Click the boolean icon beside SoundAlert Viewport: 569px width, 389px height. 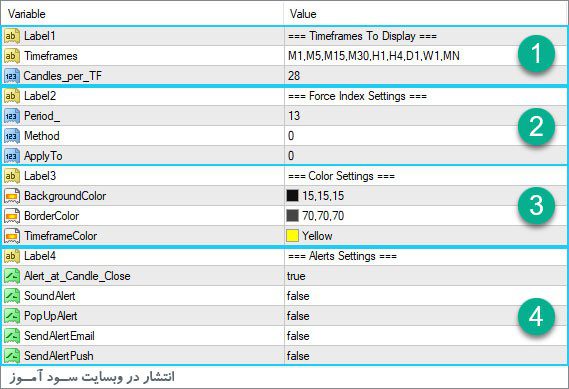click(x=12, y=296)
